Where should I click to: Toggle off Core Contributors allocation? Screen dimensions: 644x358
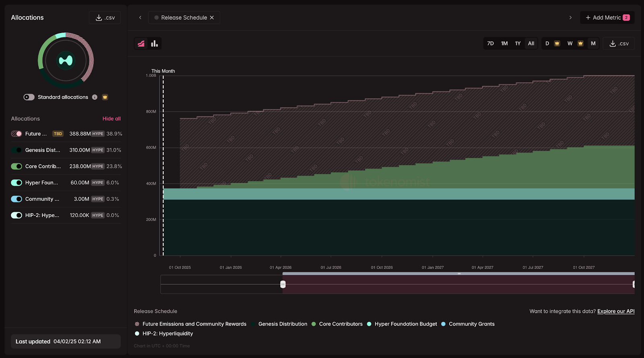tap(17, 166)
